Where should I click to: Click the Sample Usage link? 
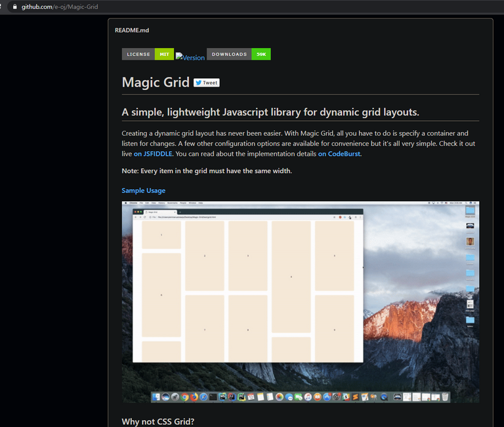click(143, 191)
